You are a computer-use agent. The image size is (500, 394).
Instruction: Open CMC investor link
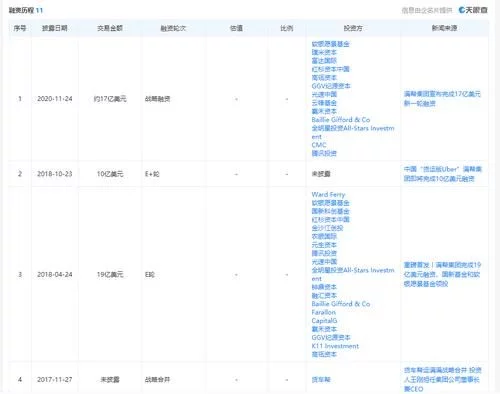(x=319, y=145)
